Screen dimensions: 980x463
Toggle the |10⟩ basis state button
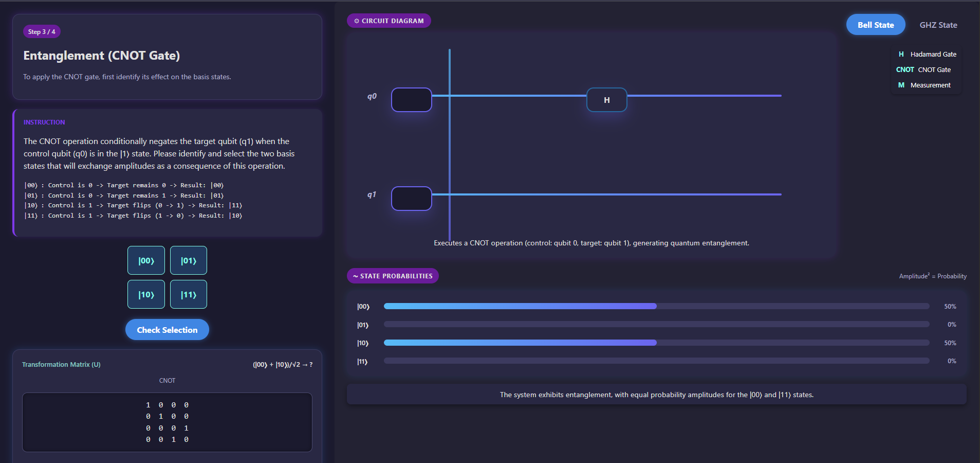pyautogui.click(x=146, y=295)
